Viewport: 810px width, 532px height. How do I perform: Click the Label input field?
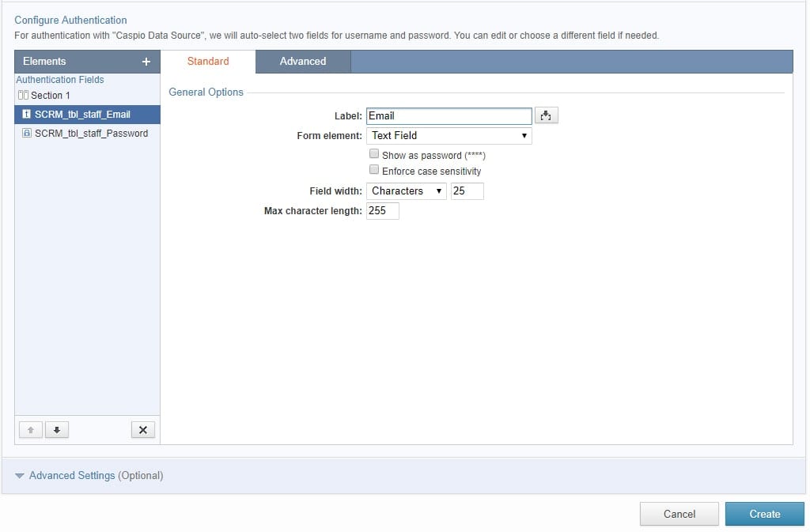(x=449, y=115)
